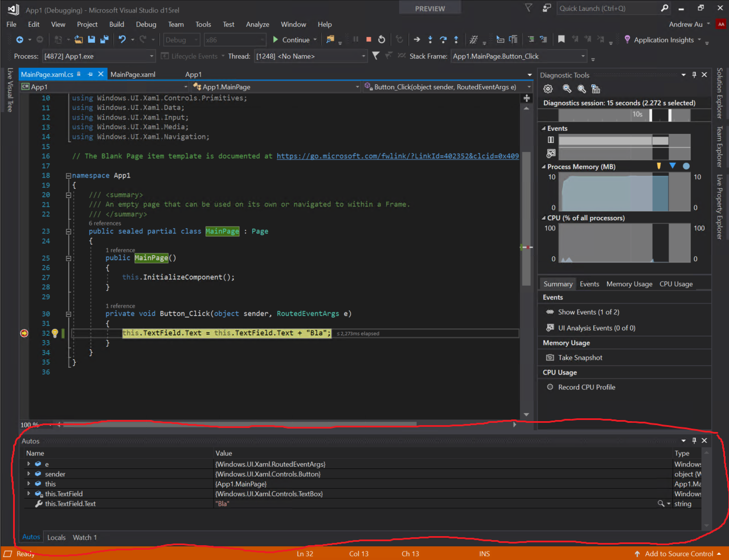Click the bookmark icon in toolbar
Viewport: 729px width, 560px height.
coord(561,39)
